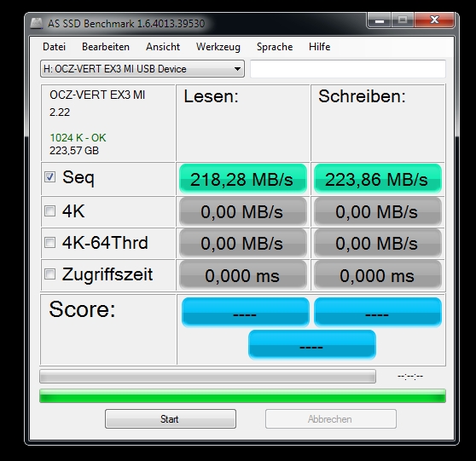Image resolution: width=476 pixels, height=461 pixels.
Task: Open the Datei menu
Action: pyautogui.click(x=54, y=47)
